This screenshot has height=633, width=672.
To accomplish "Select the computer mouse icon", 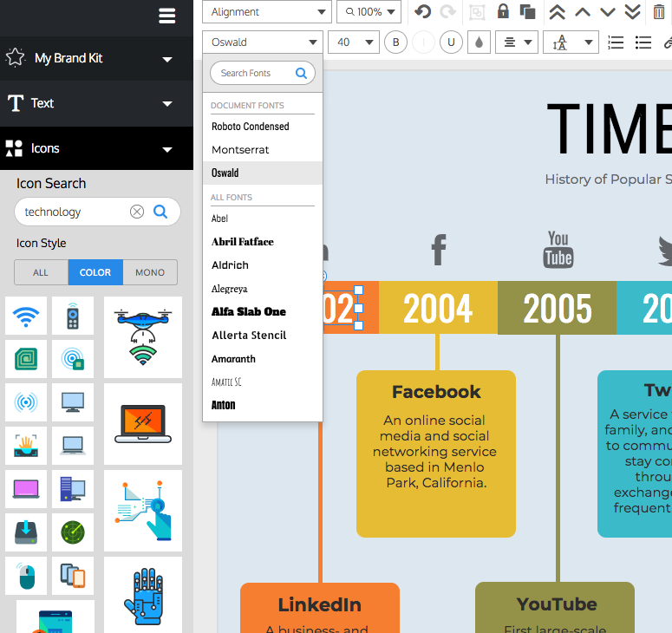I will click(x=26, y=576).
